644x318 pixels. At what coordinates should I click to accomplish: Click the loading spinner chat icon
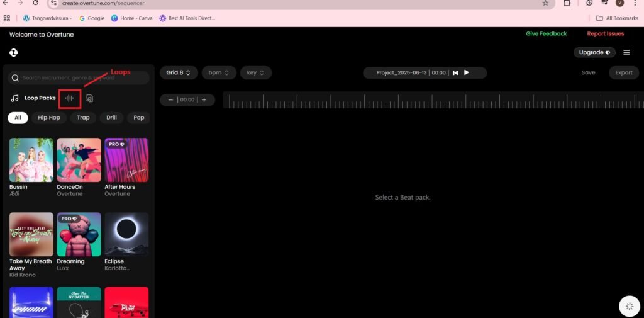click(630, 306)
